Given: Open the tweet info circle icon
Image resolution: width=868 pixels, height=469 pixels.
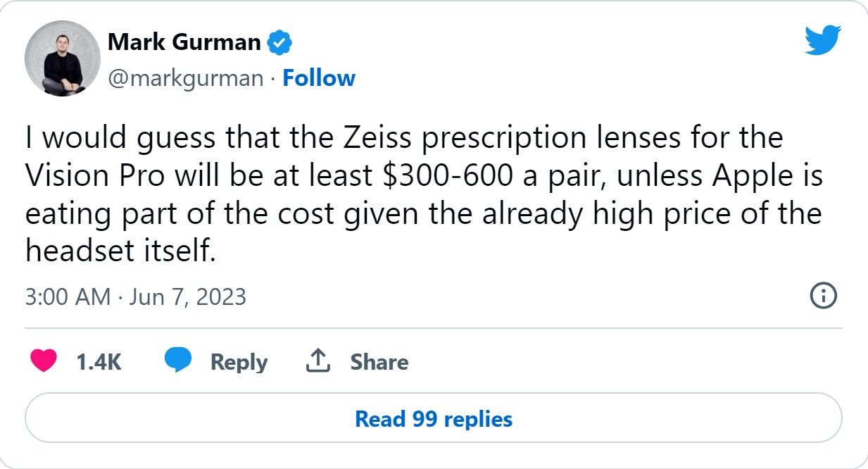Looking at the screenshot, I should click(824, 296).
